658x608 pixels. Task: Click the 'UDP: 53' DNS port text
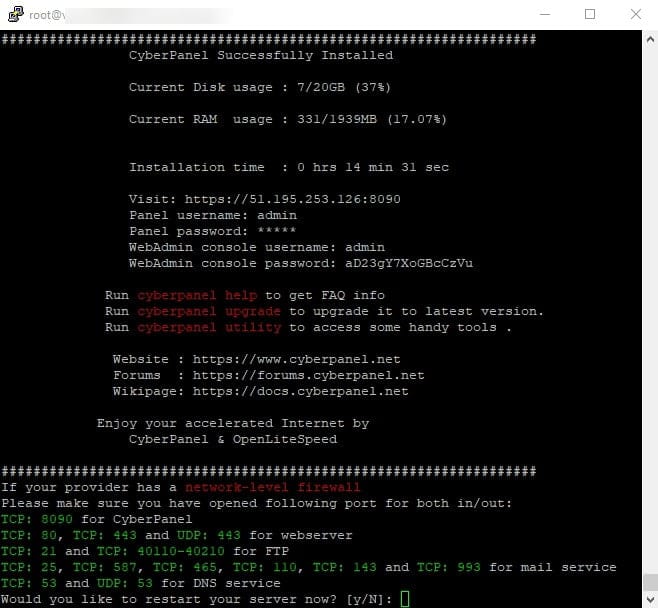point(125,583)
